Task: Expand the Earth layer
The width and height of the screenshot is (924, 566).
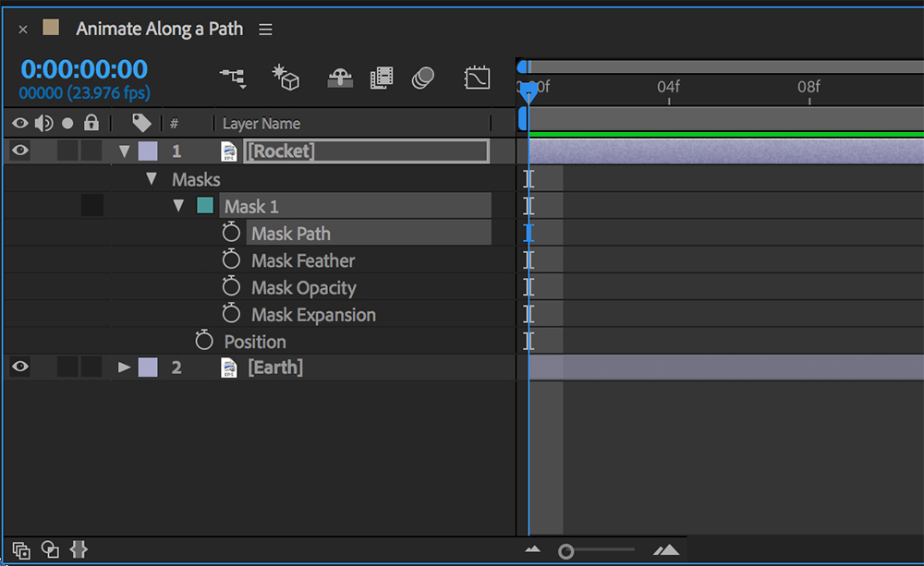Action: coord(124,367)
